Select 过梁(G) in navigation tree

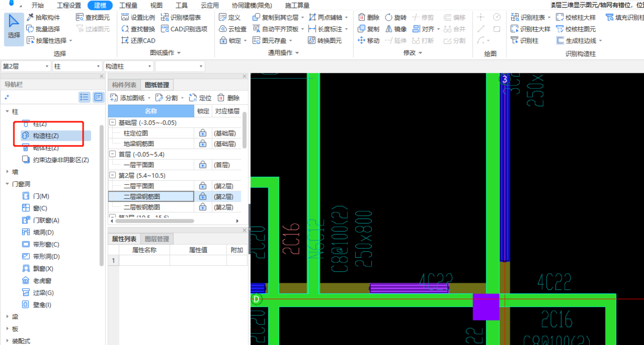(x=38, y=293)
